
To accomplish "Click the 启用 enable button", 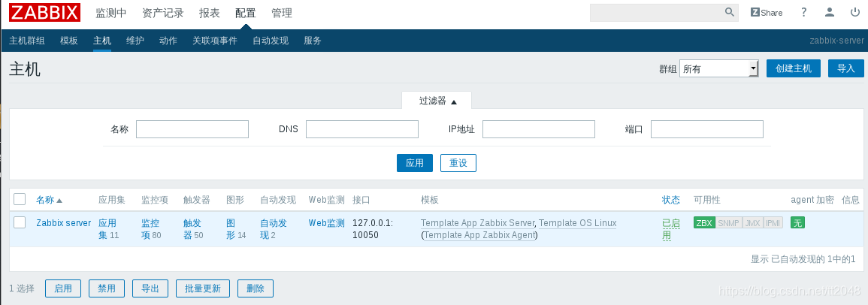I will point(63,288).
